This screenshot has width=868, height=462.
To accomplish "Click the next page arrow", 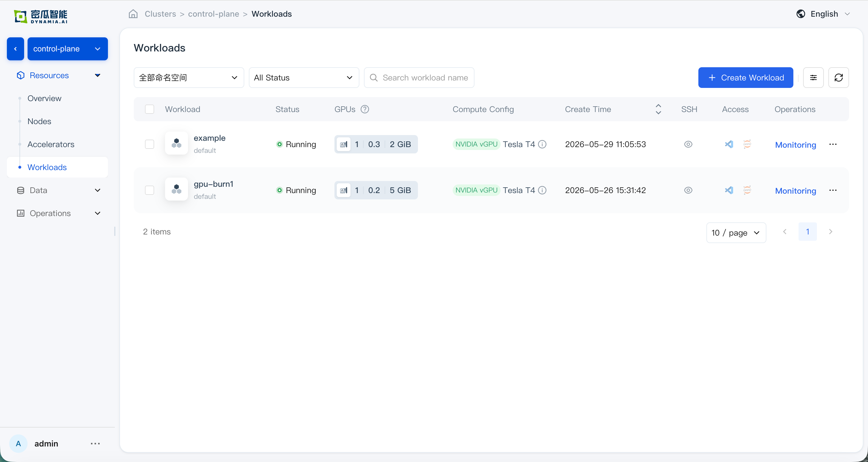I will tap(830, 232).
